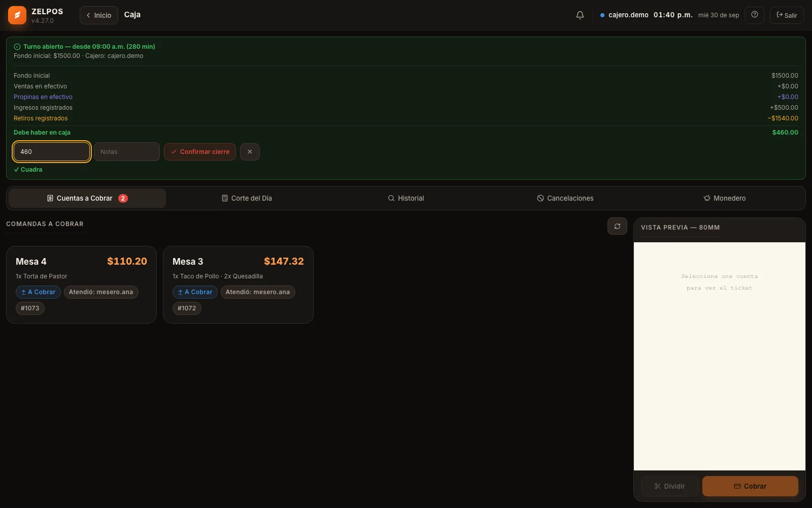Click order tag #1073
The image size is (812, 508).
coord(30,308)
